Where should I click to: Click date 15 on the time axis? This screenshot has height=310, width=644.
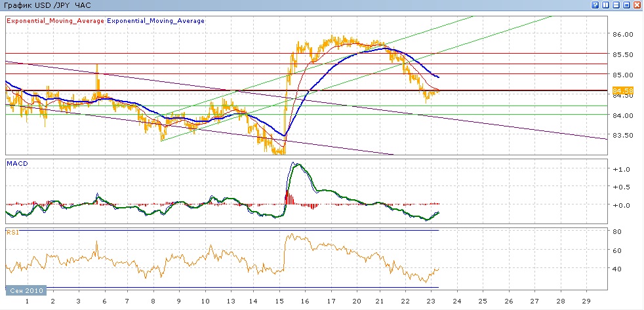281,300
